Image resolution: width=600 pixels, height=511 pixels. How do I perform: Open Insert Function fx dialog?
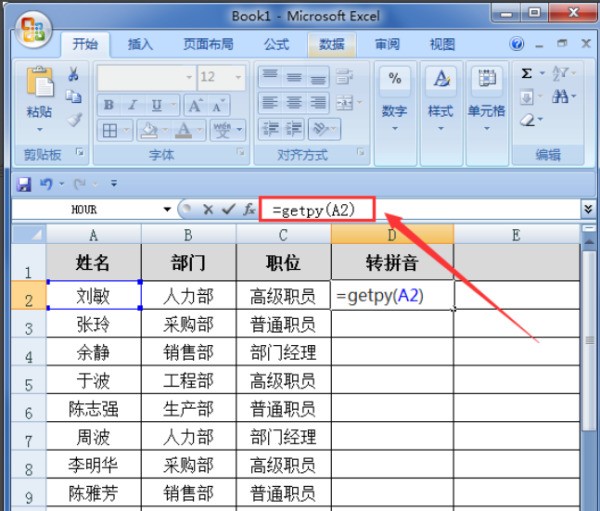click(x=247, y=210)
